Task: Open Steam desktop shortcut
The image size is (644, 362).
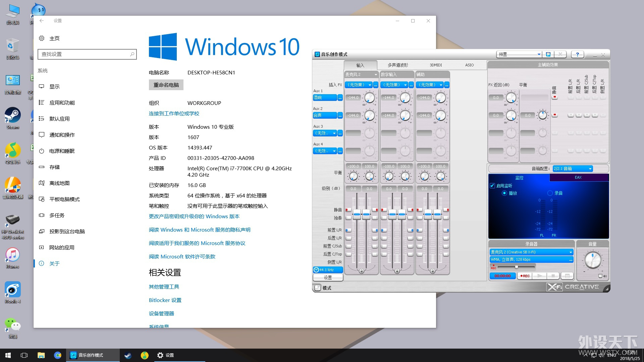Action: pos(13,118)
